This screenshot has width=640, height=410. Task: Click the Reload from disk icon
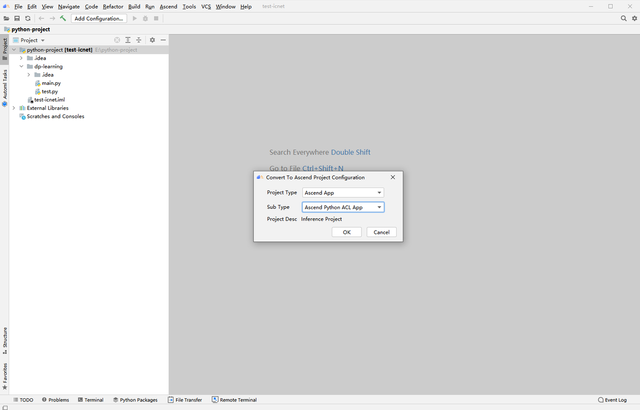coord(28,18)
